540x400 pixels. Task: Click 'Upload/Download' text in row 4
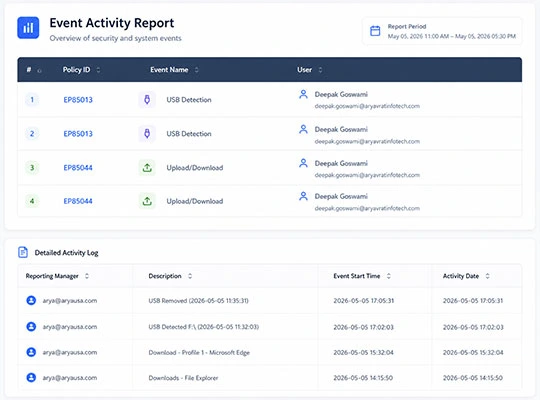[195, 201]
